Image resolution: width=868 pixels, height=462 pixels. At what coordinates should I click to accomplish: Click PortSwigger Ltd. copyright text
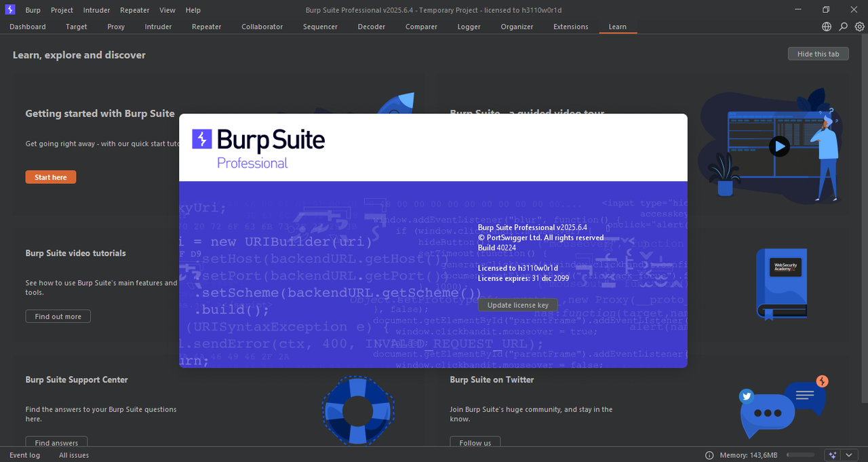[x=540, y=237]
